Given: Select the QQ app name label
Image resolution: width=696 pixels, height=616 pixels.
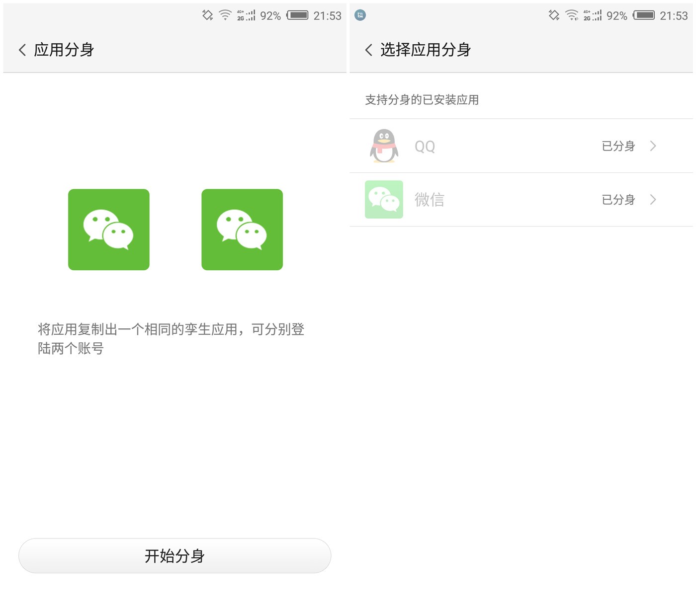Looking at the screenshot, I should (425, 147).
